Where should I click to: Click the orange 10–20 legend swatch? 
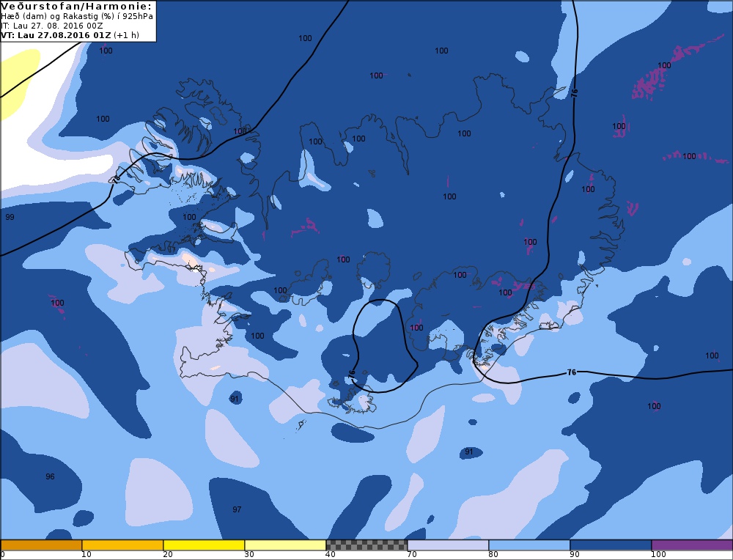122,545
